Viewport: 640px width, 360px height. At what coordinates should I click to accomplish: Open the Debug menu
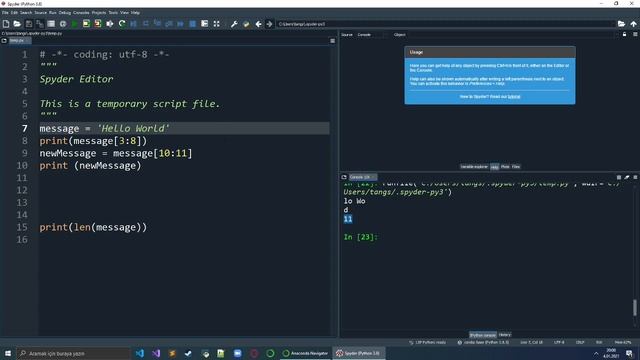pyautogui.click(x=64, y=13)
